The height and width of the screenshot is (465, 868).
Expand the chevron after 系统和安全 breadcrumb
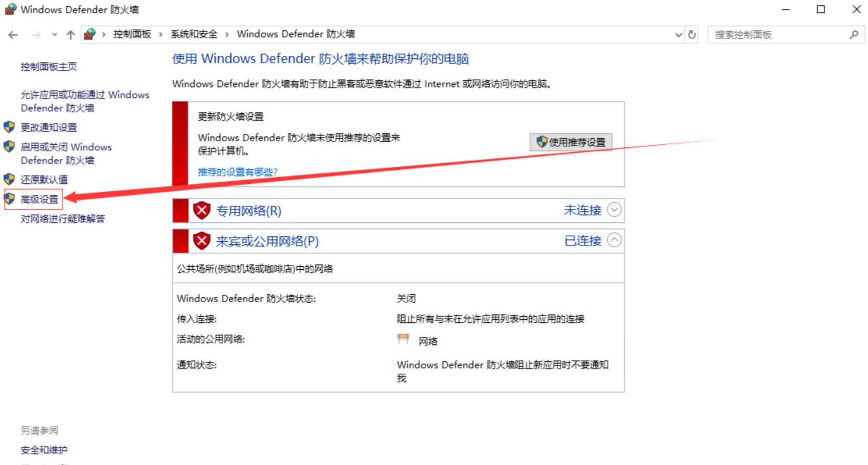(227, 34)
